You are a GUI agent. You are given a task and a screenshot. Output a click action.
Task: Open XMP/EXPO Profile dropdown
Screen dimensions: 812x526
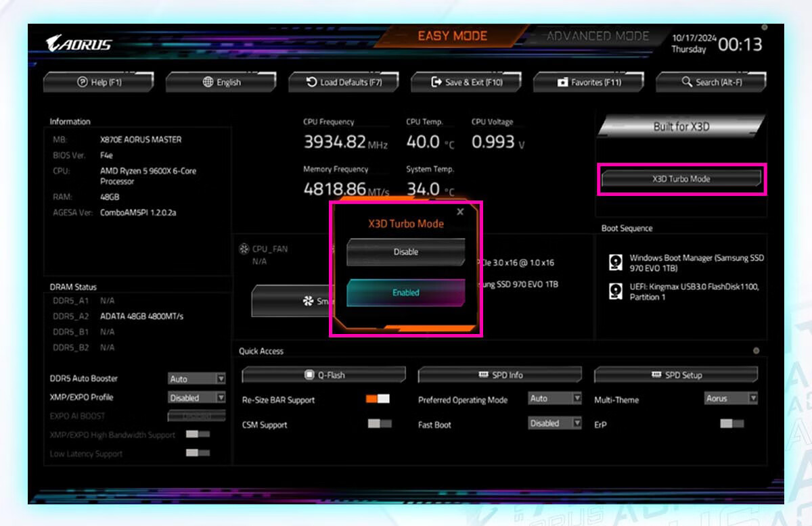pyautogui.click(x=197, y=398)
